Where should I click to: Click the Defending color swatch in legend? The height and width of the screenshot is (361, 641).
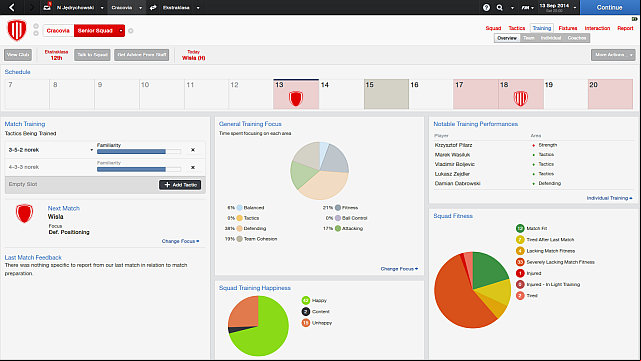point(240,229)
